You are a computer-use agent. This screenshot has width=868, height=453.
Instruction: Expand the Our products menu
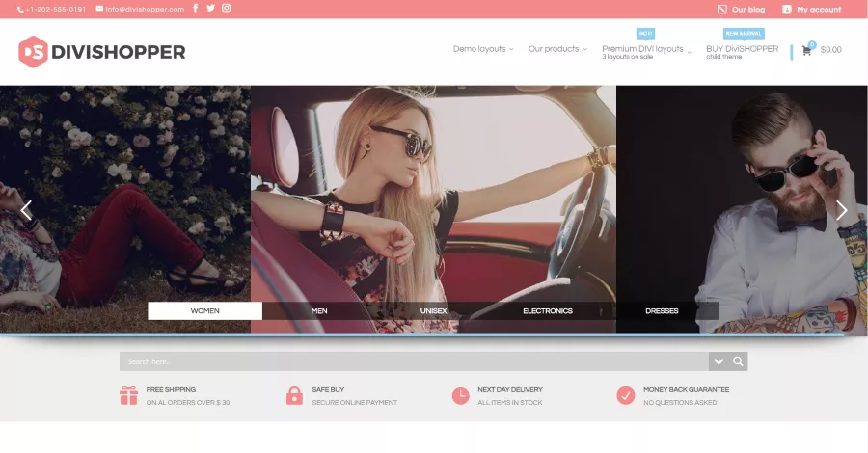click(x=557, y=49)
